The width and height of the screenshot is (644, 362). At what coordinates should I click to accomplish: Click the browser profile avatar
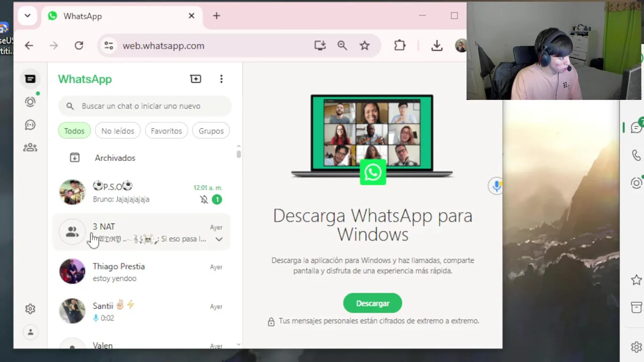(x=460, y=46)
